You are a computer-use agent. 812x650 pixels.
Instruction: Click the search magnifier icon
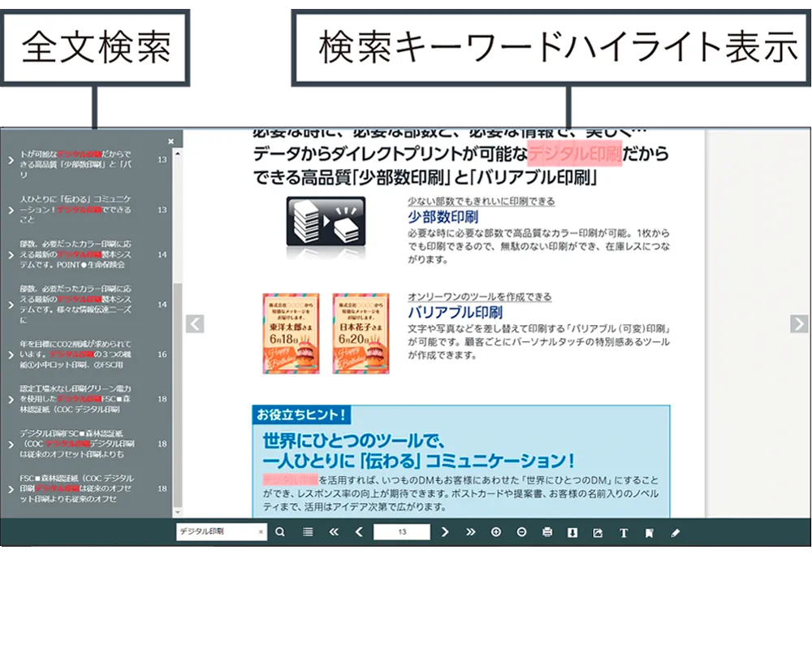(280, 532)
